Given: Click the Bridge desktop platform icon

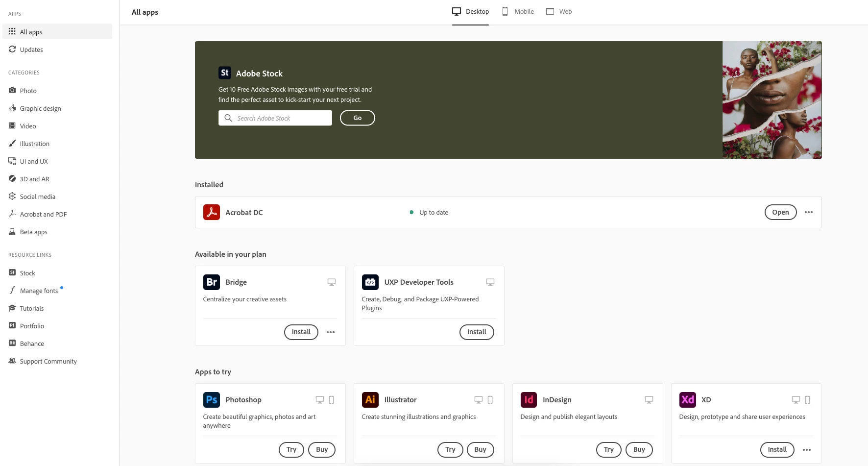Looking at the screenshot, I should point(332,282).
